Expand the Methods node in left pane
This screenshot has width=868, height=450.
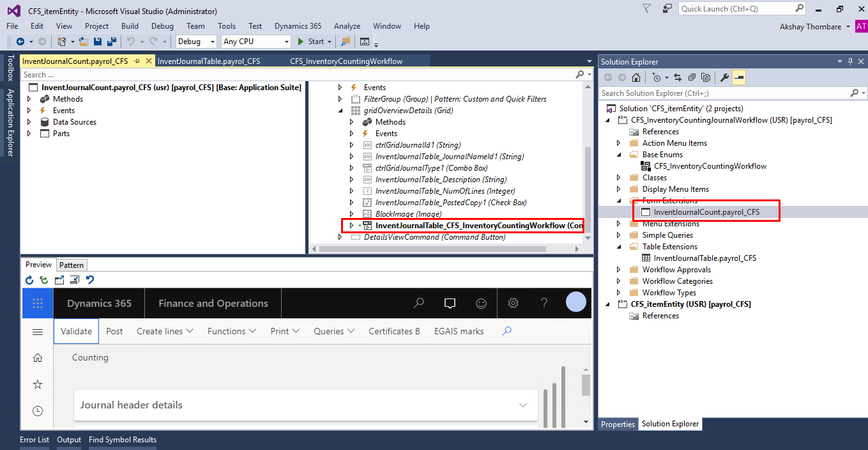coord(29,99)
